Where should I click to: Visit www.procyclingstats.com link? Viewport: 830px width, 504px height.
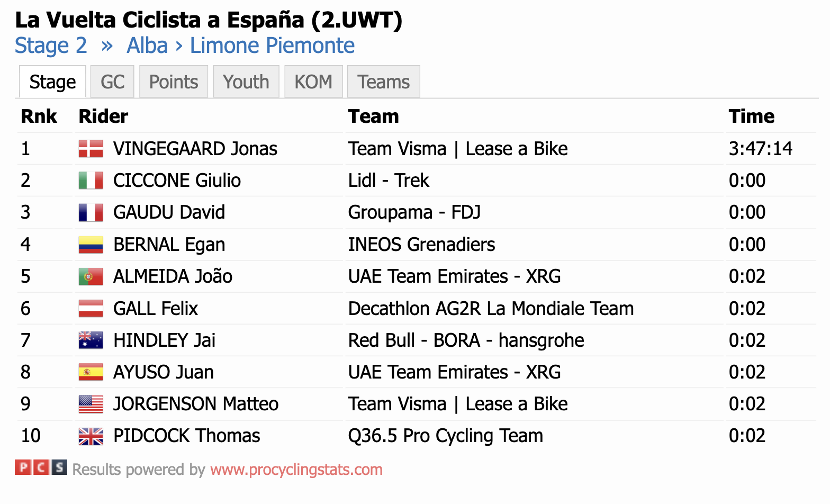coord(296,470)
